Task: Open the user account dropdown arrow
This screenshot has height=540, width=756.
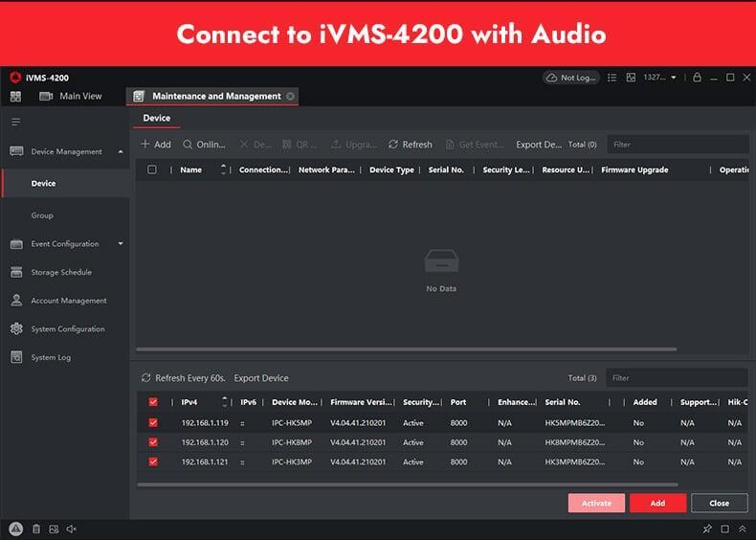Action: tap(674, 78)
